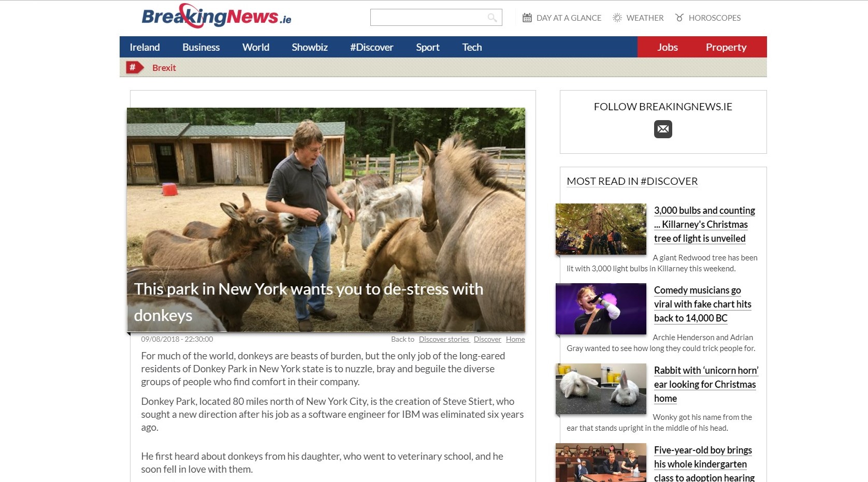The height and width of the screenshot is (482, 868).
Task: Open the unicorn horn rabbit thumbnail
Action: click(x=601, y=389)
